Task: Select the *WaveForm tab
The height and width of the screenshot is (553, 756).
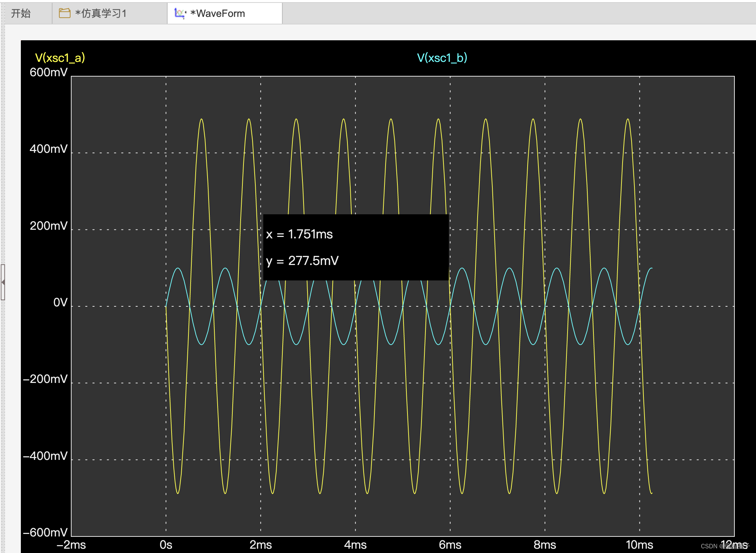Action: pos(217,14)
